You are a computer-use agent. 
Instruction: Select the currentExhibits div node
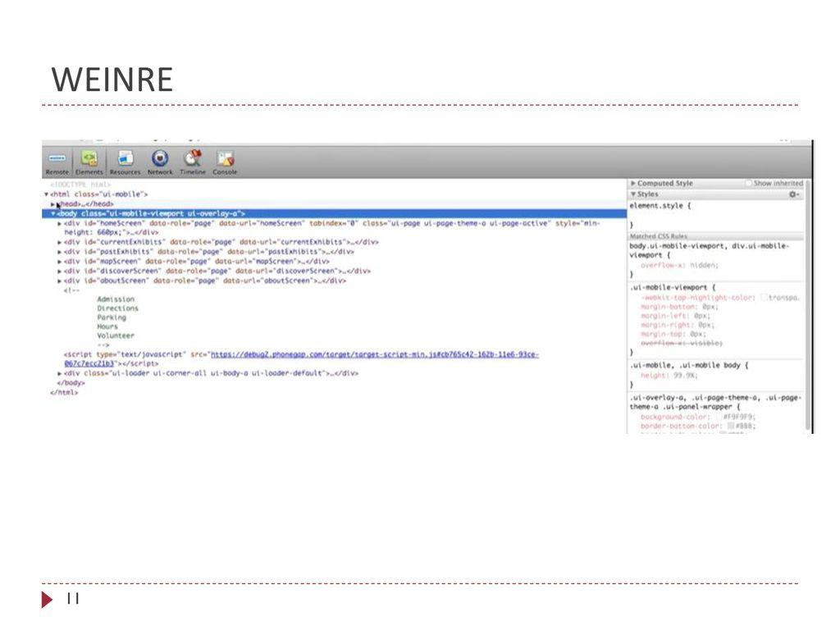(x=203, y=242)
